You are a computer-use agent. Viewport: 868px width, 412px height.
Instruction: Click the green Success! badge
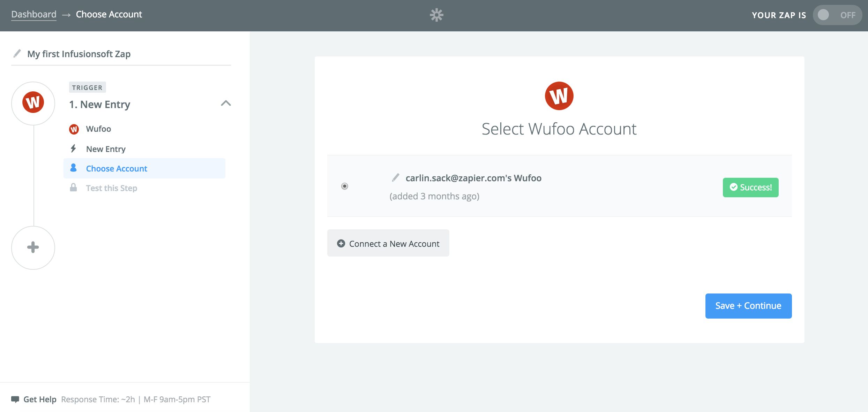click(x=750, y=188)
